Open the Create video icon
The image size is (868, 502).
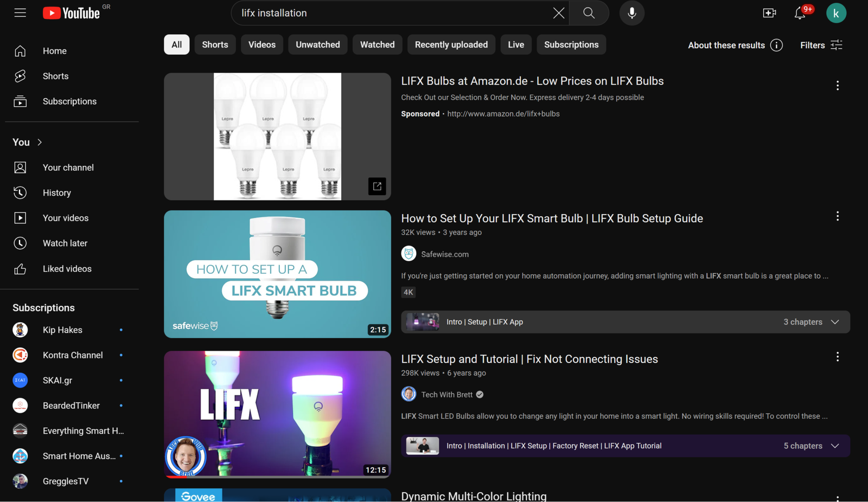(769, 13)
